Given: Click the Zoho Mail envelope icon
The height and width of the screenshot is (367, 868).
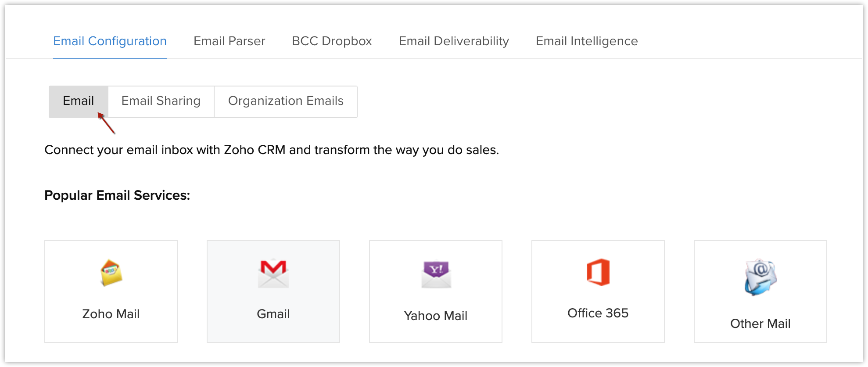Looking at the screenshot, I should [111, 273].
